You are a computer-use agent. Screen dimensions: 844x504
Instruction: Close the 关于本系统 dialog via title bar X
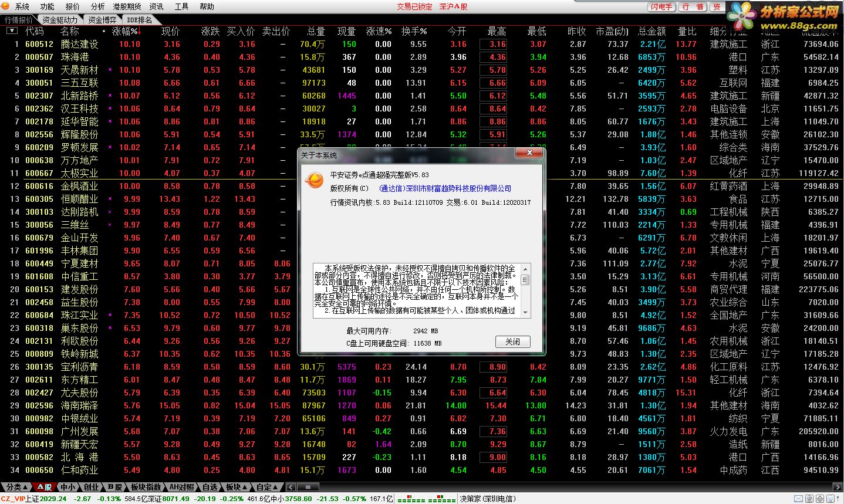click(x=529, y=153)
